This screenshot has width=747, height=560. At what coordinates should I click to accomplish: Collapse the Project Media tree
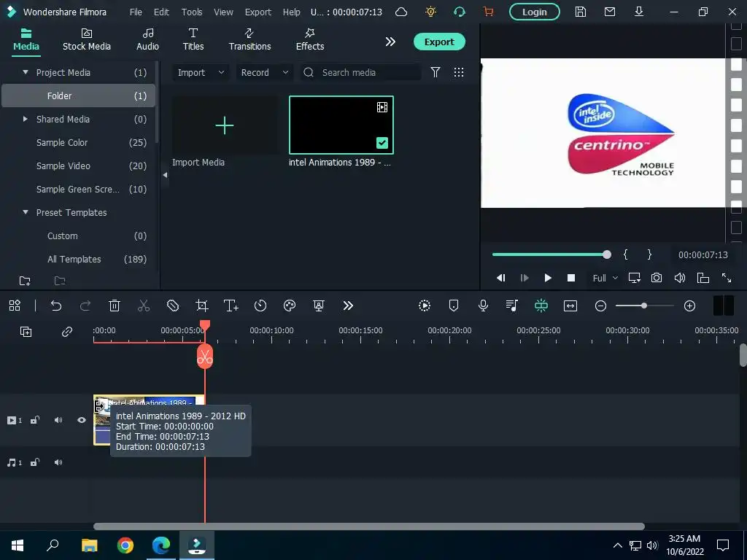pyautogui.click(x=26, y=72)
